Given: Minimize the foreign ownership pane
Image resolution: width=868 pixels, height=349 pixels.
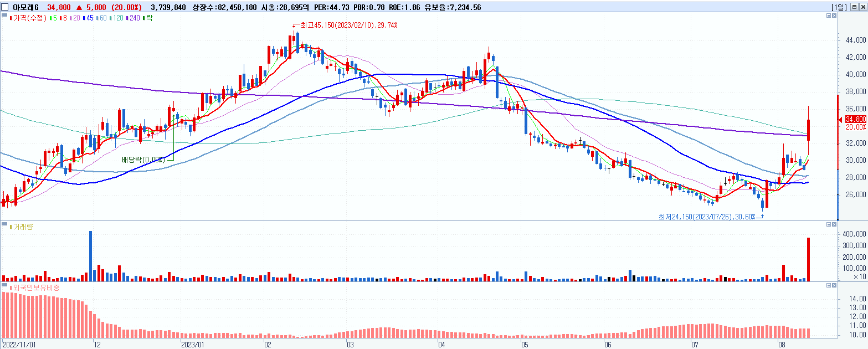Looking at the screenshot, I should [829, 285].
